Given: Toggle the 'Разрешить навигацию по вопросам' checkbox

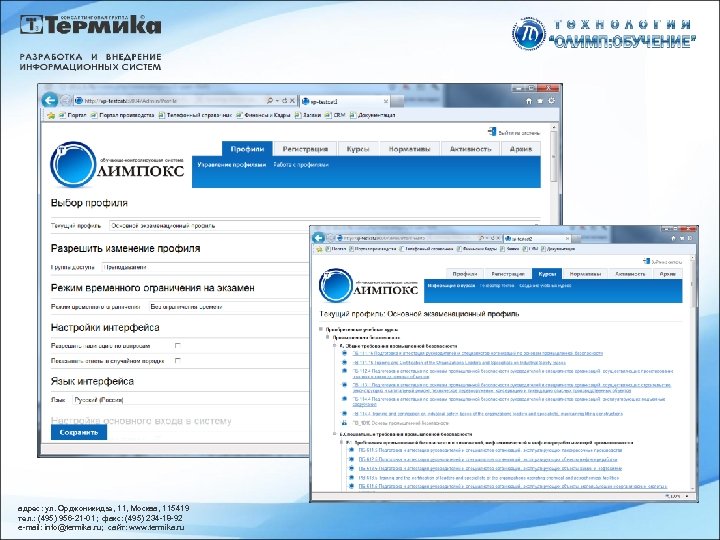Looking at the screenshot, I should (178, 345).
